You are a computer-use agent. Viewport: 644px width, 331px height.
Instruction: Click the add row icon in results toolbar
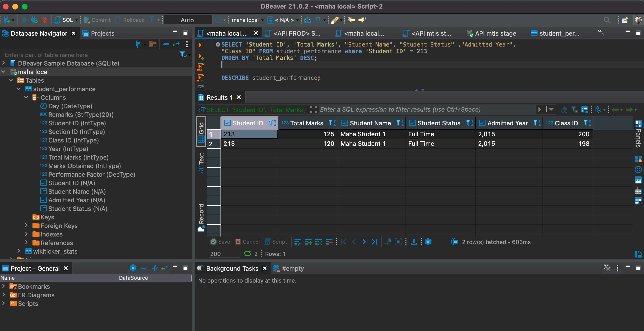(x=308, y=242)
